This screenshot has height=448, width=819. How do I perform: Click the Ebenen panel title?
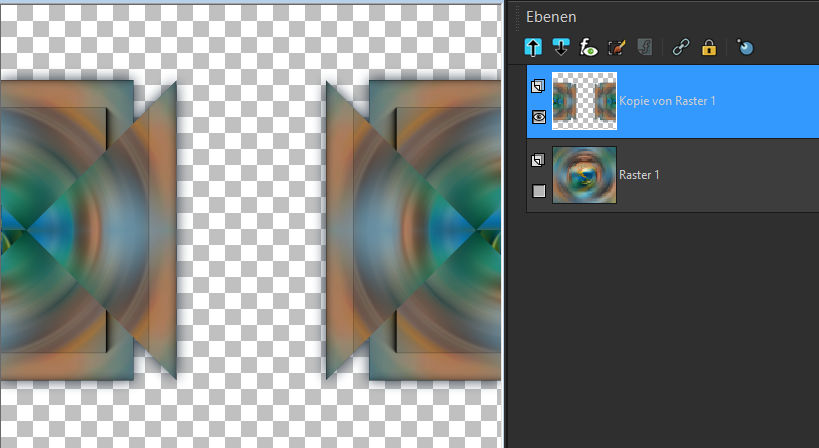coord(551,17)
